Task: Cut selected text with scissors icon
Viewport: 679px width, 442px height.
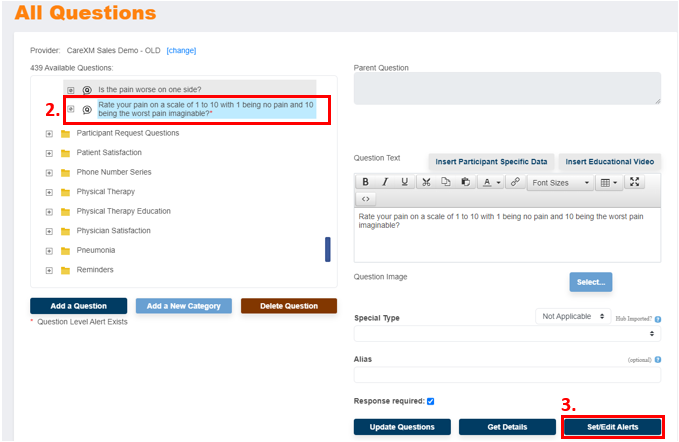Action: pyautogui.click(x=426, y=183)
